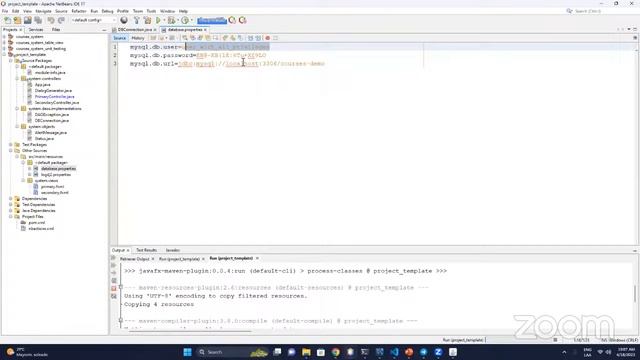Click the New File toolbar icon
The width and height of the screenshot is (640, 360).
click(7, 20)
